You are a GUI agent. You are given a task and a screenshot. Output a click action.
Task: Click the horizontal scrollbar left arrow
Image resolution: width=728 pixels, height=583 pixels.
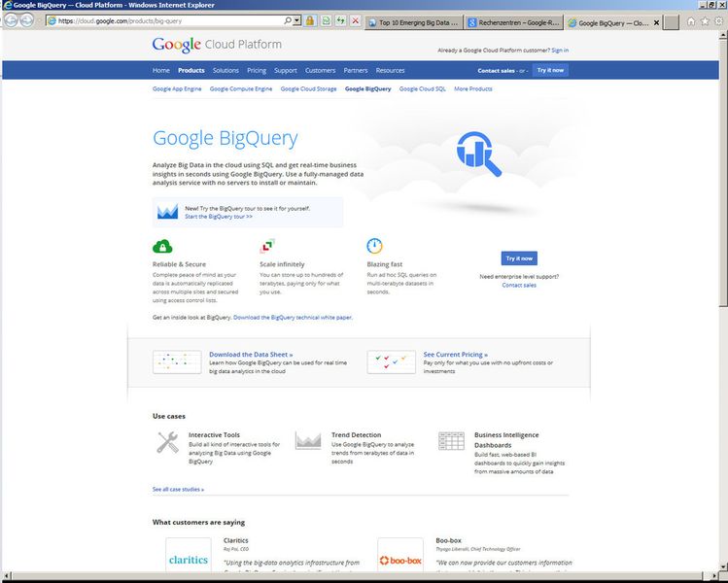point(6,575)
